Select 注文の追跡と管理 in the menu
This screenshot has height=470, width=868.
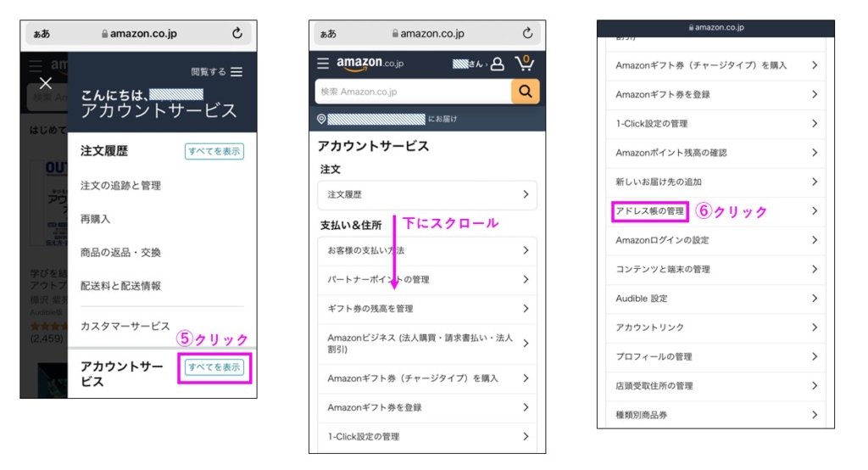tap(120, 186)
